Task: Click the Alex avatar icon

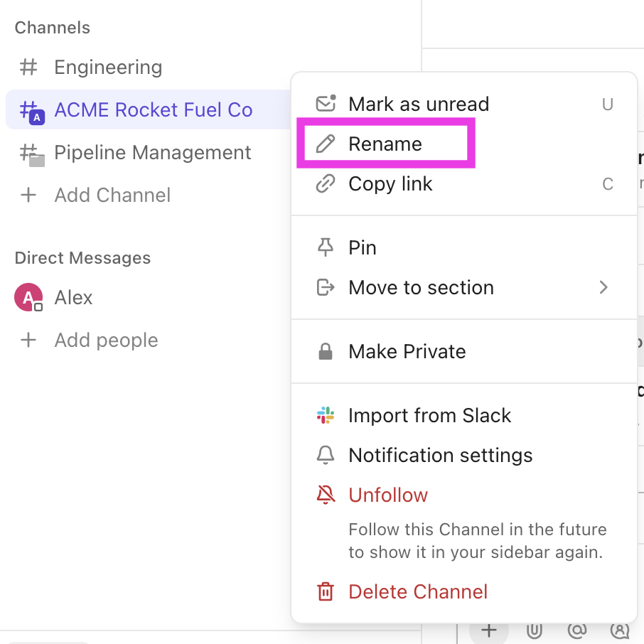Action: pos(28,298)
